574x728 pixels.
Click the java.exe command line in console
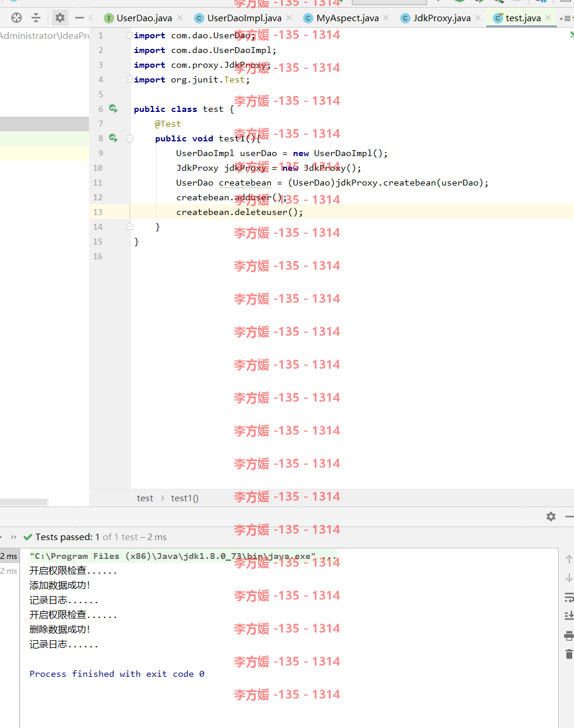(x=183, y=556)
